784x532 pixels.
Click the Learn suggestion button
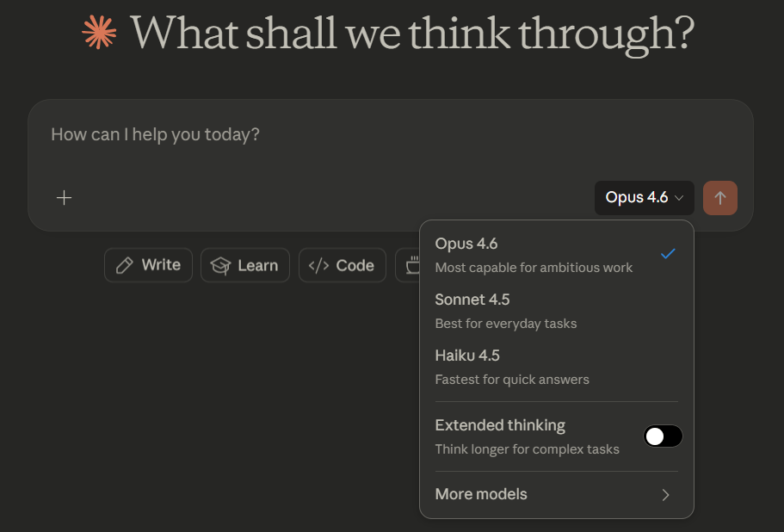[x=245, y=265]
